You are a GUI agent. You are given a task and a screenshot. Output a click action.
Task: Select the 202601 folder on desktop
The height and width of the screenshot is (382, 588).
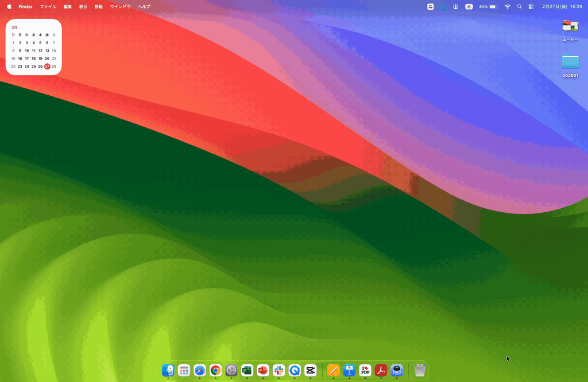point(570,62)
